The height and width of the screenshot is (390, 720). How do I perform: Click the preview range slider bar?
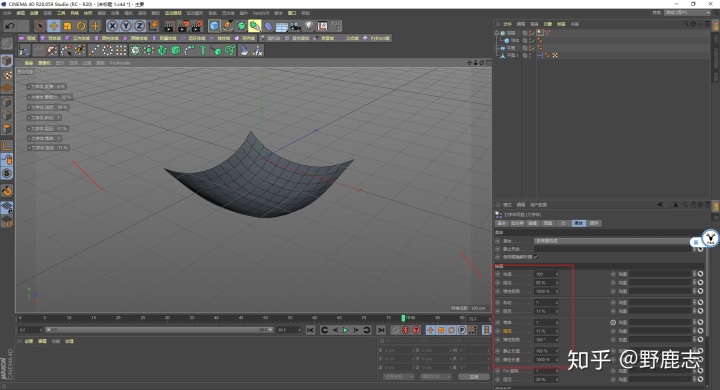pos(159,330)
